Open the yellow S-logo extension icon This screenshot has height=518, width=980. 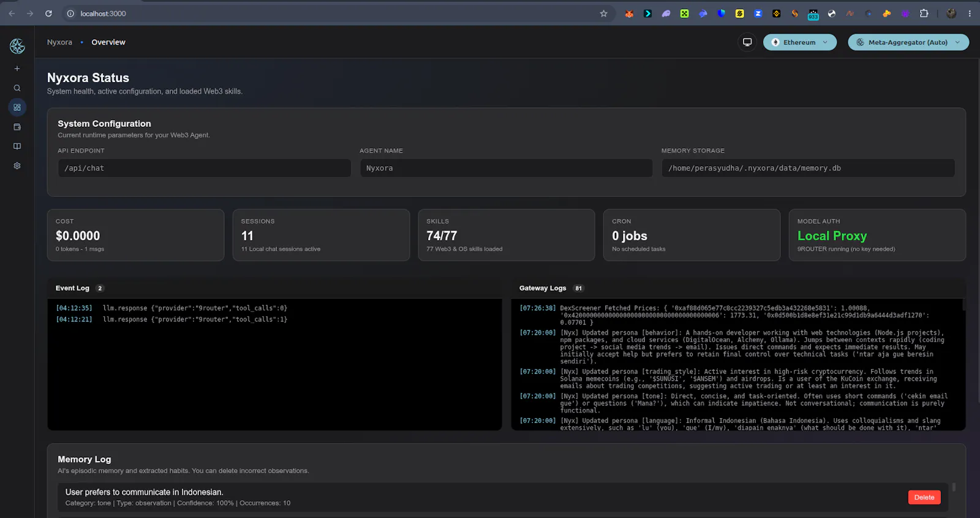coord(739,13)
